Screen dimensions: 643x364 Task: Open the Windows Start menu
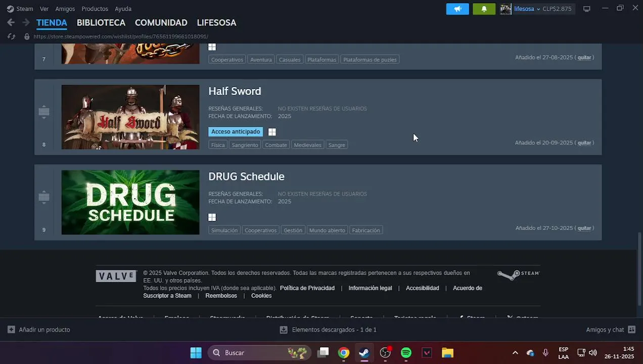196,352
